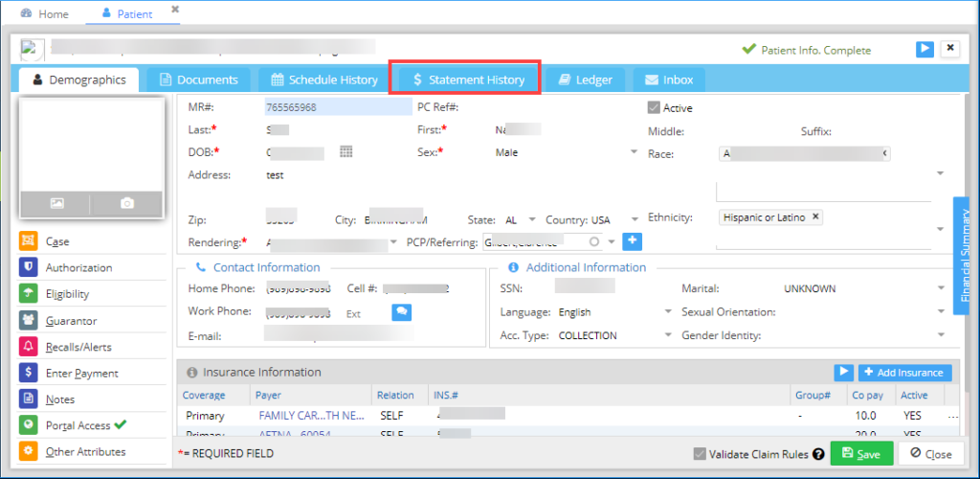Toggle the Active checkbox
980x479 pixels.
(654, 107)
